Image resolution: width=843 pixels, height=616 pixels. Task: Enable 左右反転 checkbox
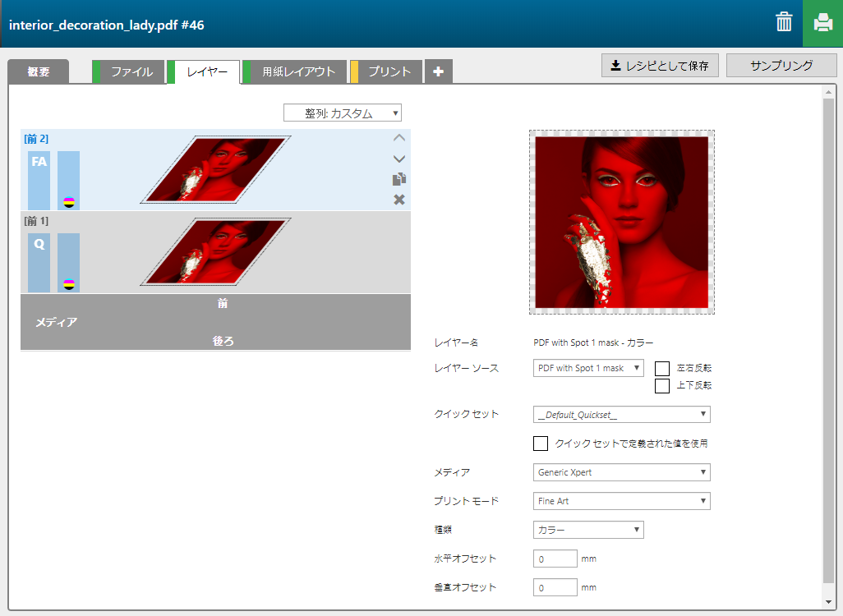pyautogui.click(x=662, y=368)
